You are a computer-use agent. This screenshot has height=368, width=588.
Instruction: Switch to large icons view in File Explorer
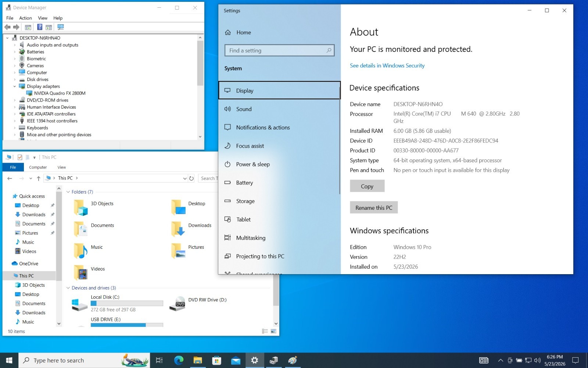pos(273,331)
